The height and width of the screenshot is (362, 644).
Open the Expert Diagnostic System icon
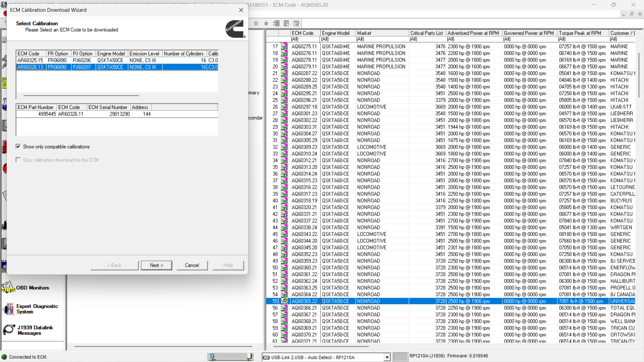tap(9, 308)
